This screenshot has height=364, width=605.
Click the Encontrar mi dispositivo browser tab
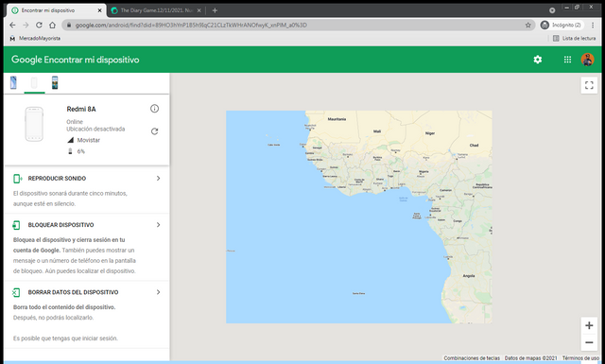coord(57,10)
